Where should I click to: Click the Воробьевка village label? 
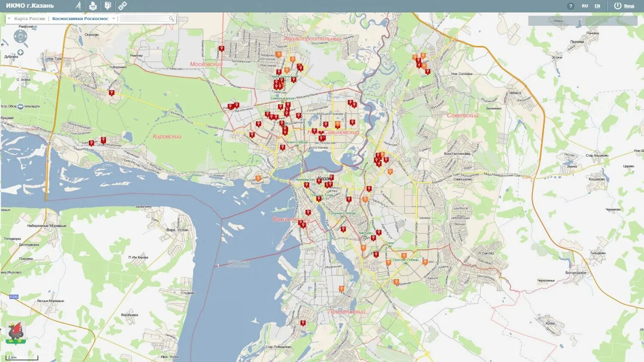(x=130, y=315)
